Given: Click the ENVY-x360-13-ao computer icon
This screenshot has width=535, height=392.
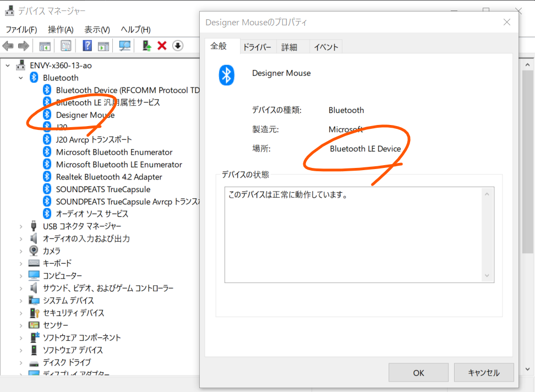Looking at the screenshot, I should pyautogui.click(x=21, y=65).
